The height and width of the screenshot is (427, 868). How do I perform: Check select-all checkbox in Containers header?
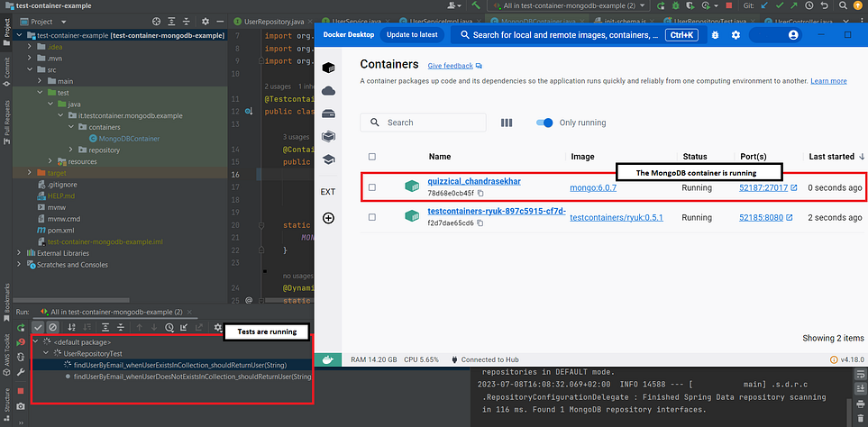(x=372, y=157)
